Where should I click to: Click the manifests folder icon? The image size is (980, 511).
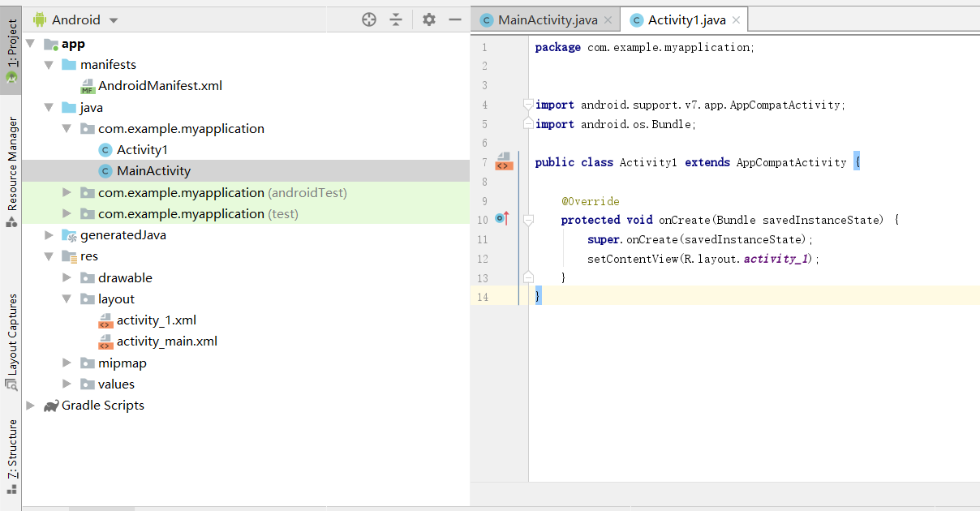(x=69, y=64)
